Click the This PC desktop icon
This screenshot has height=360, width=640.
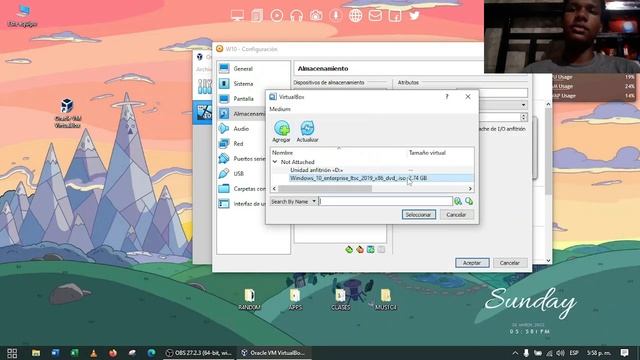tap(22, 16)
